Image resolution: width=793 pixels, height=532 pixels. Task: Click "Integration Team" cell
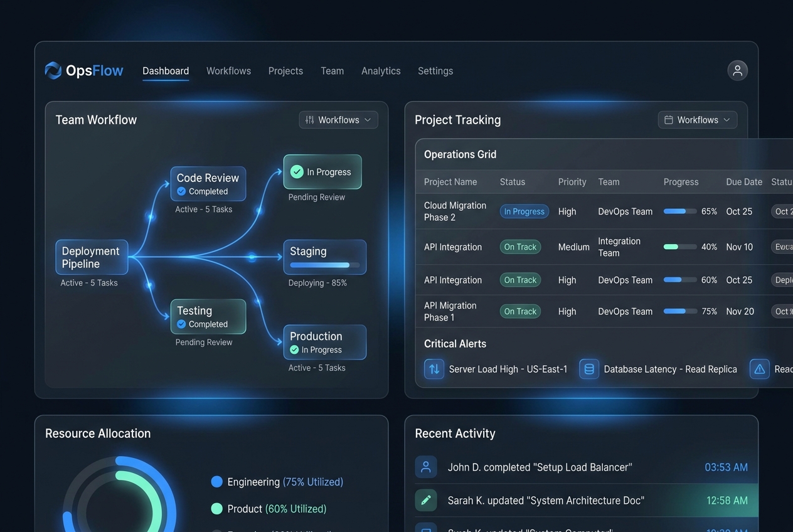pos(619,247)
